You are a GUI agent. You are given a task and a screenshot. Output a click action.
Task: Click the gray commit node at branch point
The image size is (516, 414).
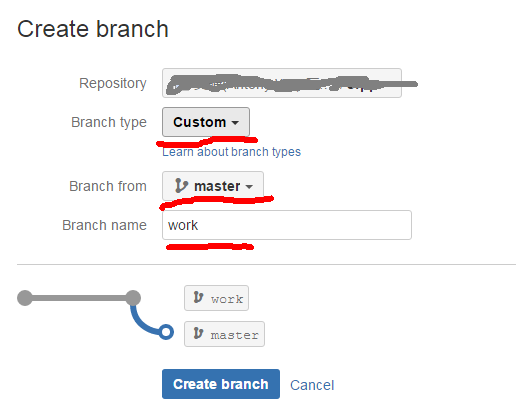point(133,298)
